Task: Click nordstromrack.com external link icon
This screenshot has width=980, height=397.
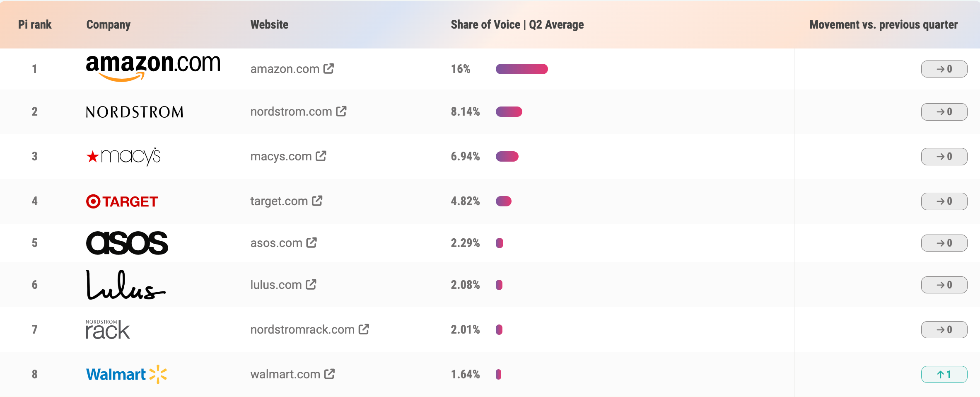Action: pyautogui.click(x=364, y=329)
